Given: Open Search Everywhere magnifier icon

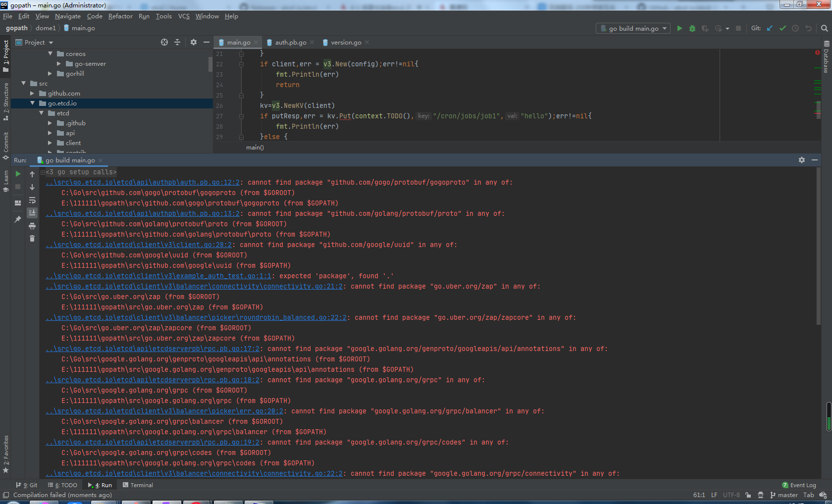Looking at the screenshot, I should [x=825, y=29].
